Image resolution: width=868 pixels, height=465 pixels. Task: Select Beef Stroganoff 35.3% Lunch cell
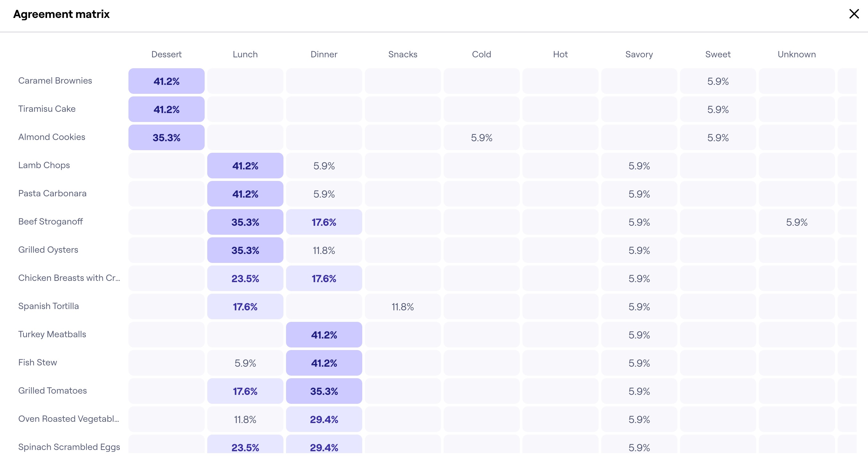coord(245,222)
